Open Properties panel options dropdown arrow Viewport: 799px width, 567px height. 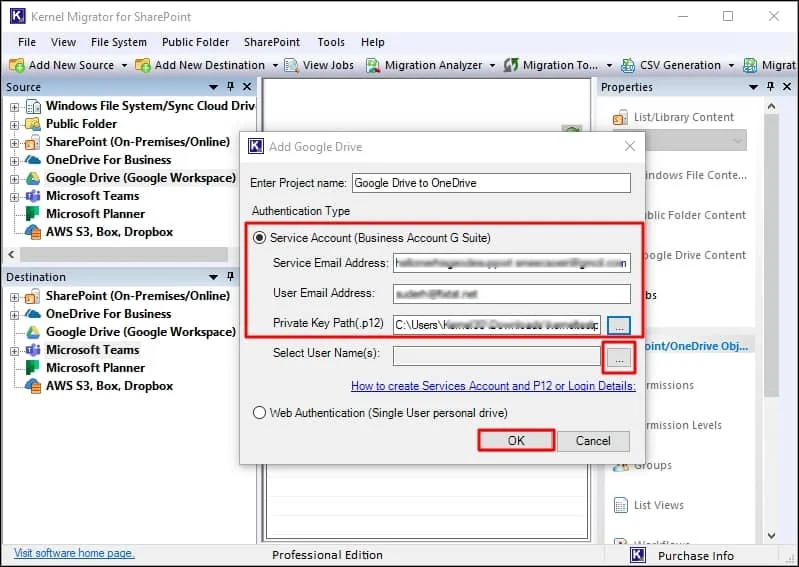(x=753, y=87)
